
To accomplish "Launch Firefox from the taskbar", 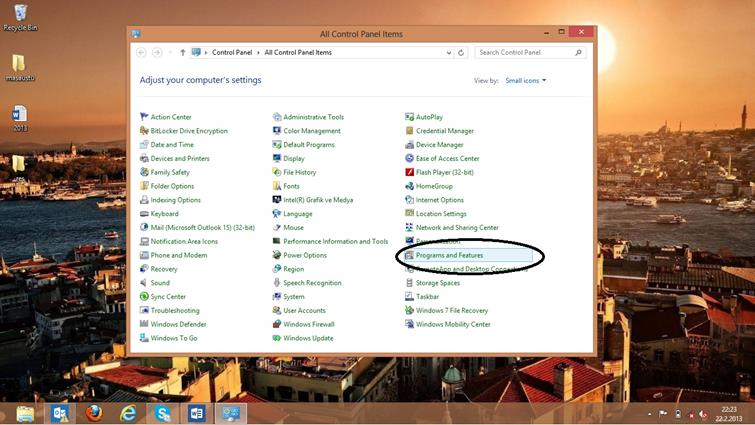I will pyautogui.click(x=94, y=413).
